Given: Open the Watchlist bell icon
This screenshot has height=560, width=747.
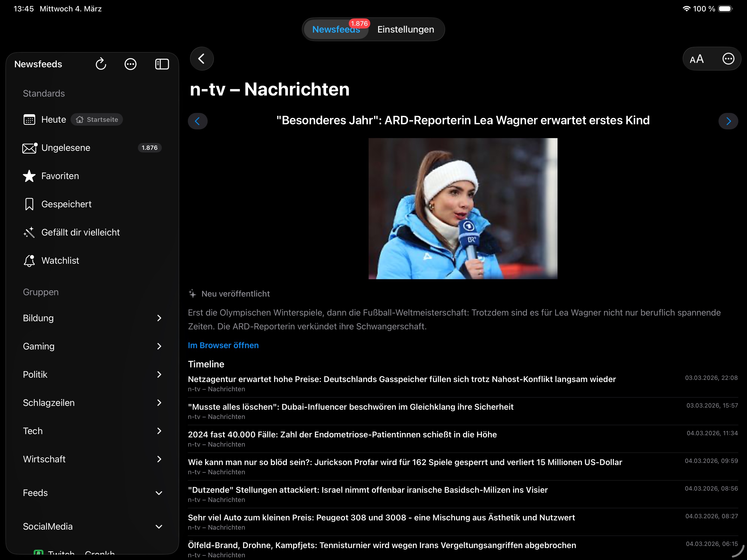Looking at the screenshot, I should [x=29, y=260].
